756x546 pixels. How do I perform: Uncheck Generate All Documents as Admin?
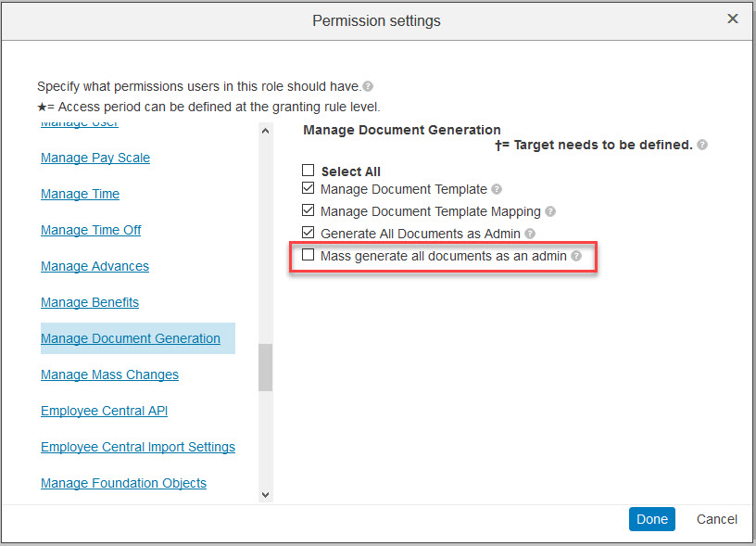309,233
